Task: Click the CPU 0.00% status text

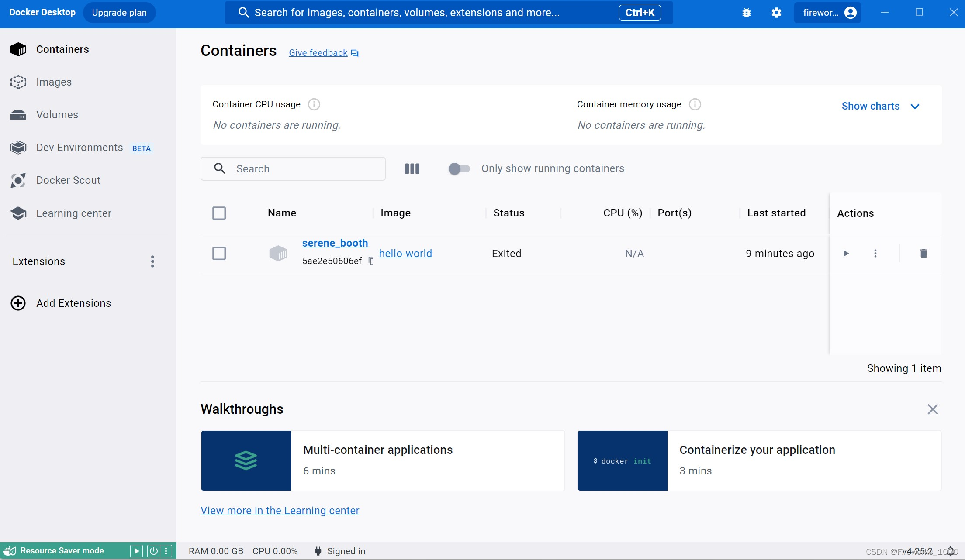Action: (x=275, y=551)
